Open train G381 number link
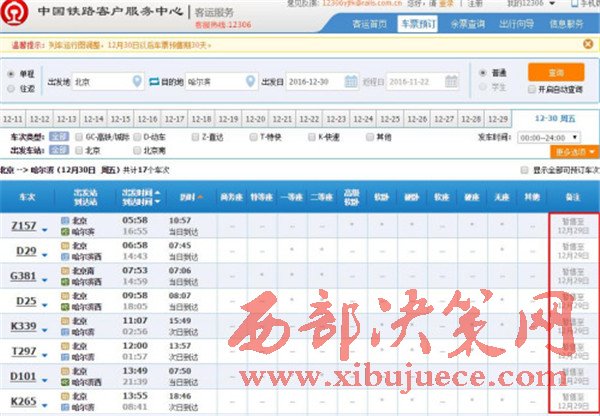This screenshot has width=600, height=416. coord(22,277)
